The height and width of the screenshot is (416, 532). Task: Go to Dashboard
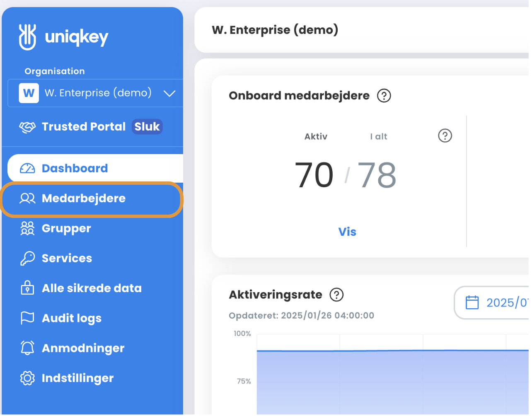click(95, 168)
